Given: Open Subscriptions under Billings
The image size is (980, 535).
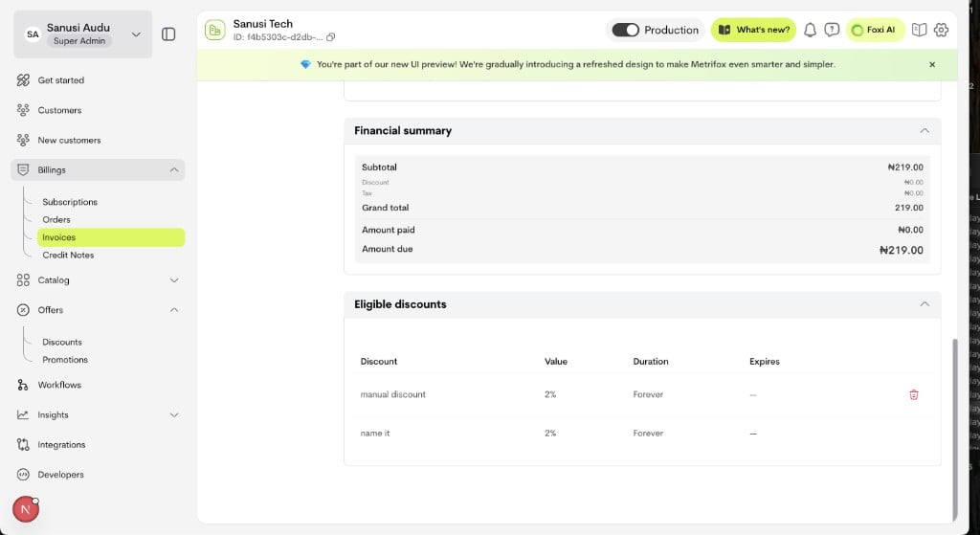Looking at the screenshot, I should (x=70, y=202).
